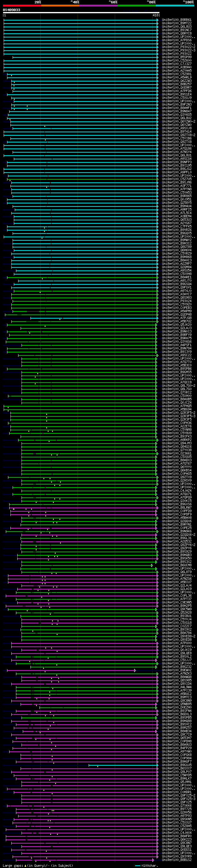
Task: Click the UniRef100_A5ARL9 label
Action: [177, 78]
